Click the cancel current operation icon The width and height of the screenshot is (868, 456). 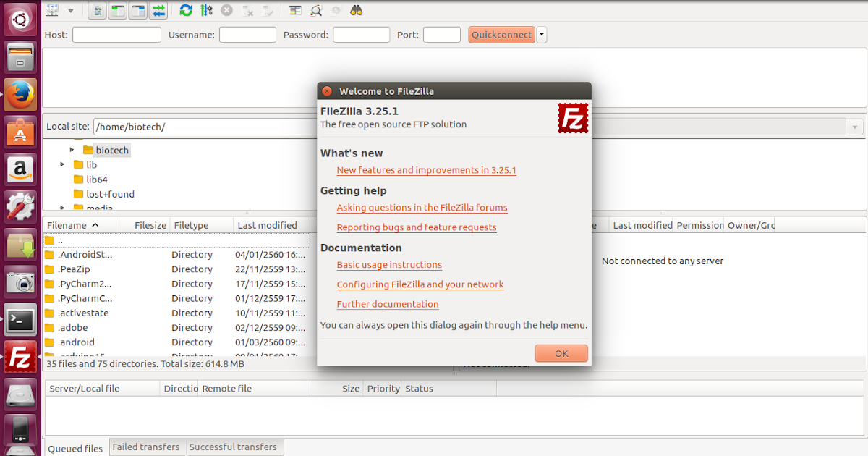[x=226, y=10]
